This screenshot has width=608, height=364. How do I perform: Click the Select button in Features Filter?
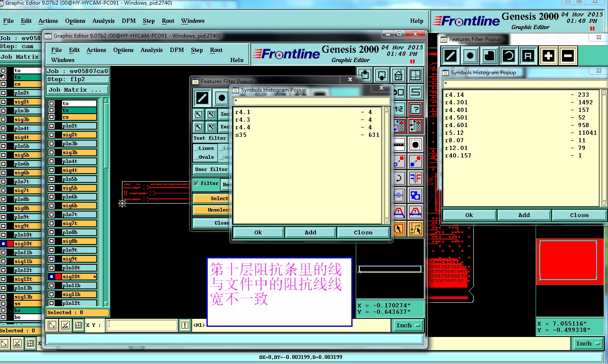pos(212,198)
